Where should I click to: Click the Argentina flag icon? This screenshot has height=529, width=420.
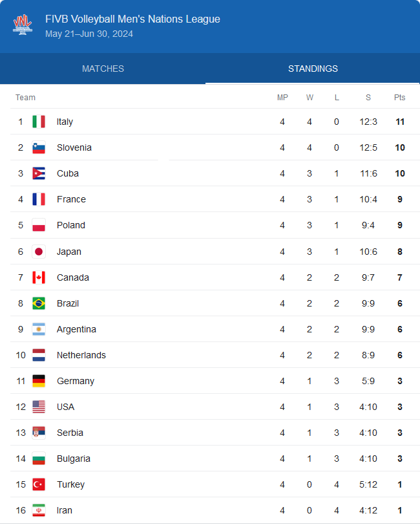click(x=39, y=329)
